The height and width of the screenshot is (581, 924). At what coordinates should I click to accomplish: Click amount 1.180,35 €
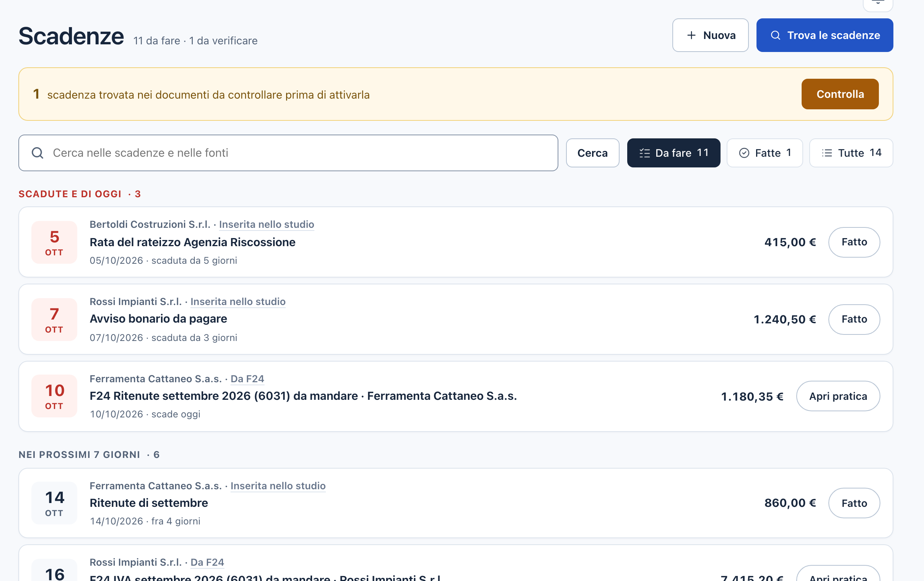pyautogui.click(x=752, y=396)
